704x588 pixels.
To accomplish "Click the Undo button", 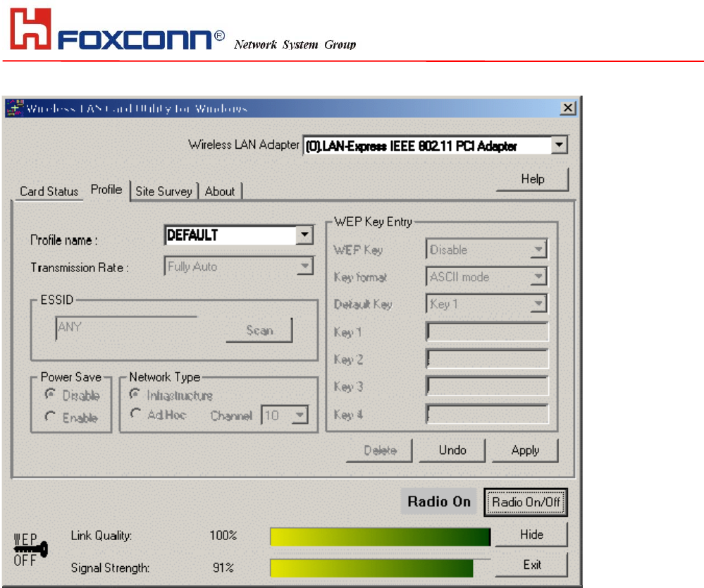I will 452,451.
